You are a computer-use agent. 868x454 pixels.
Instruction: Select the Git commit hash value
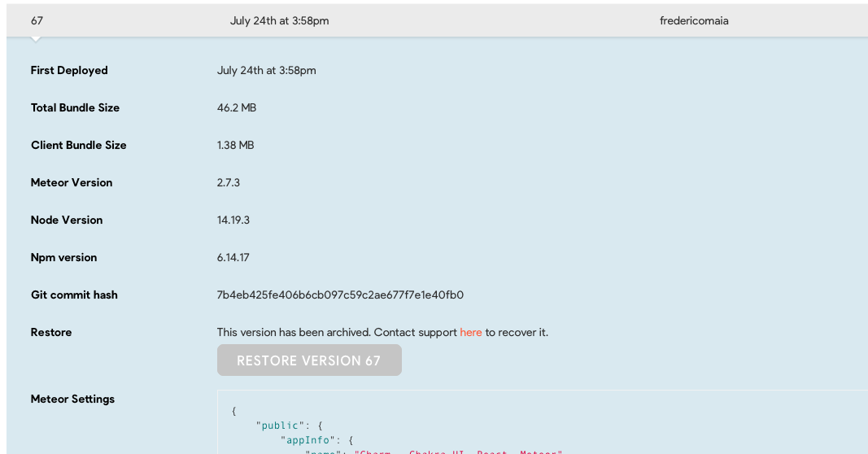pyautogui.click(x=340, y=295)
